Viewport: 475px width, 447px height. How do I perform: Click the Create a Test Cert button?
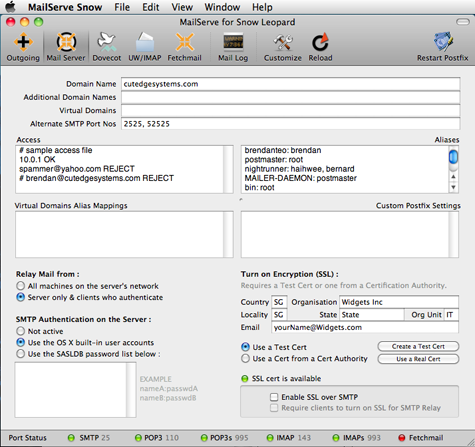point(418,346)
